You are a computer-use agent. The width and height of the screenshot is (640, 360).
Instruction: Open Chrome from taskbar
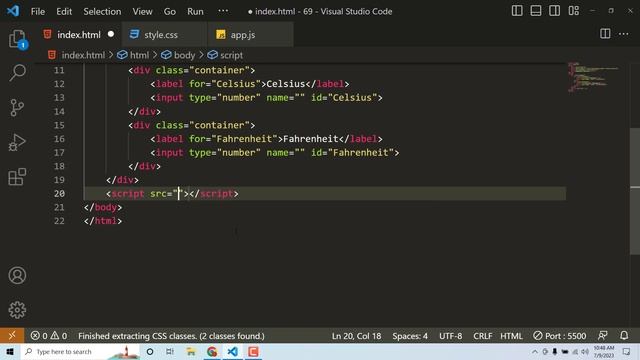point(212,351)
